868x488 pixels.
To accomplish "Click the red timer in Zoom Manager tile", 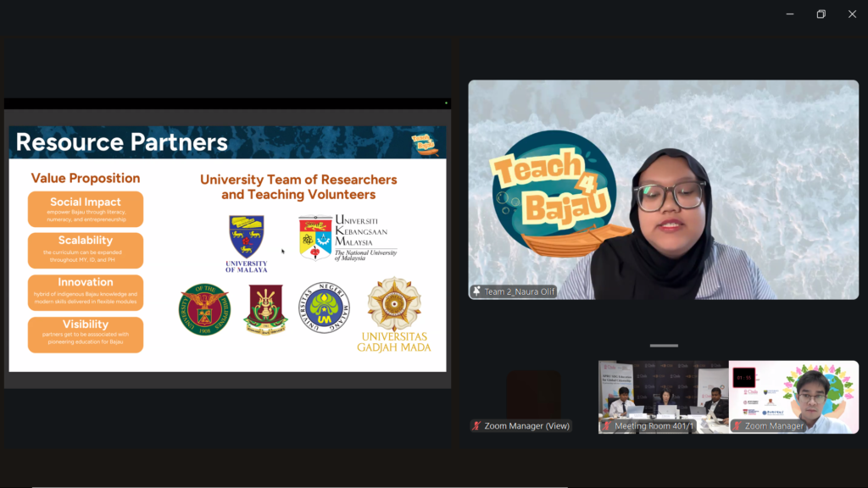I will pos(743,378).
